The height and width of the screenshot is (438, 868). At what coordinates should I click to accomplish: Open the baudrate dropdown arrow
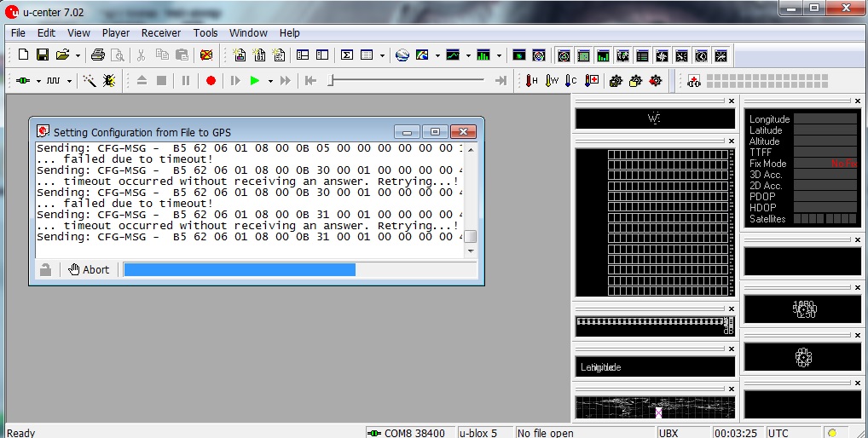(x=69, y=81)
